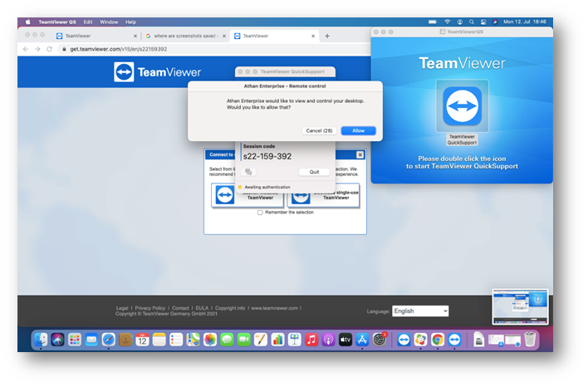This screenshot has width=588, height=387.
Task: Open the screenshot preview thumbnail
Action: point(520,306)
